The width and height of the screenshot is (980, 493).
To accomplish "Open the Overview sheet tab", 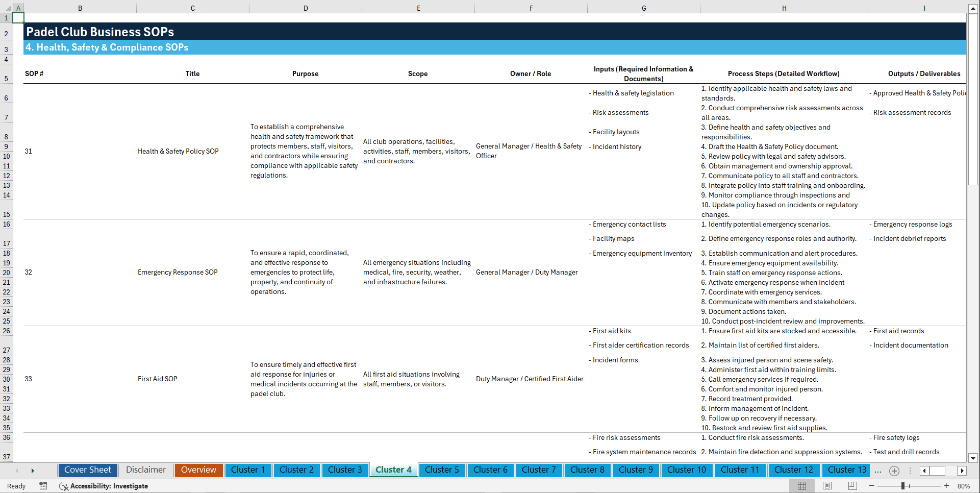I will tap(198, 470).
